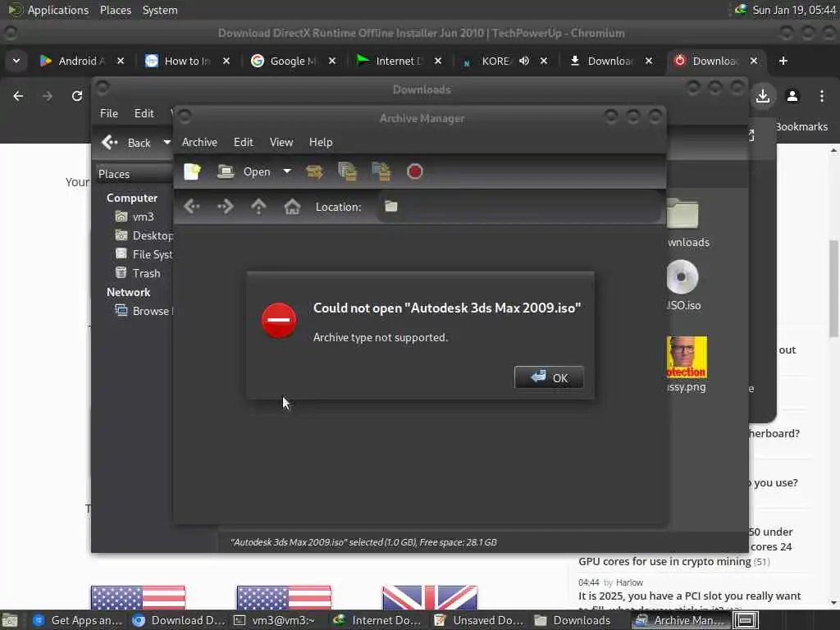Open Chromium profile icon
The width and height of the screenshot is (840, 630).
click(792, 97)
